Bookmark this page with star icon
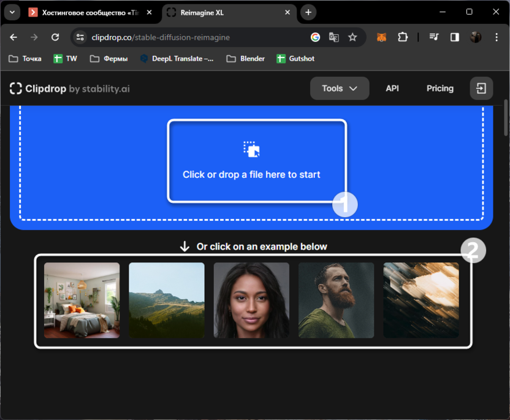 point(352,37)
